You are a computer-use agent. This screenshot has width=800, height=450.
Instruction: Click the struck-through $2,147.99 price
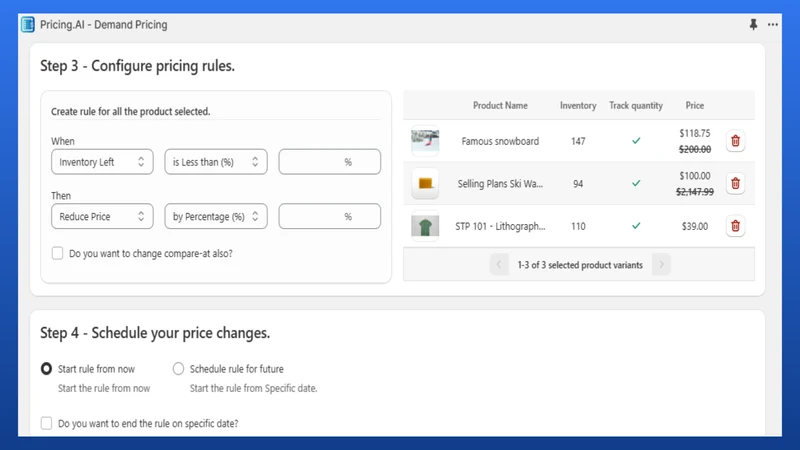[694, 192]
